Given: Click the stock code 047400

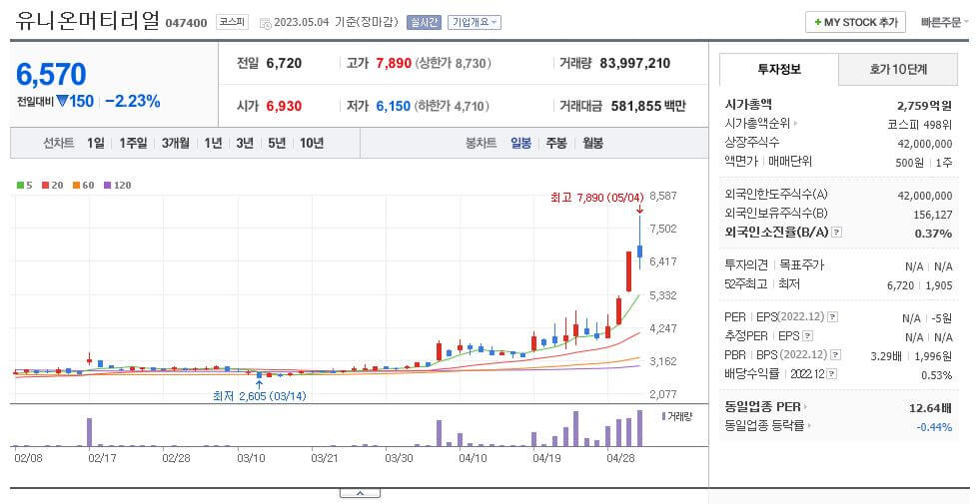Looking at the screenshot, I should click(186, 23).
